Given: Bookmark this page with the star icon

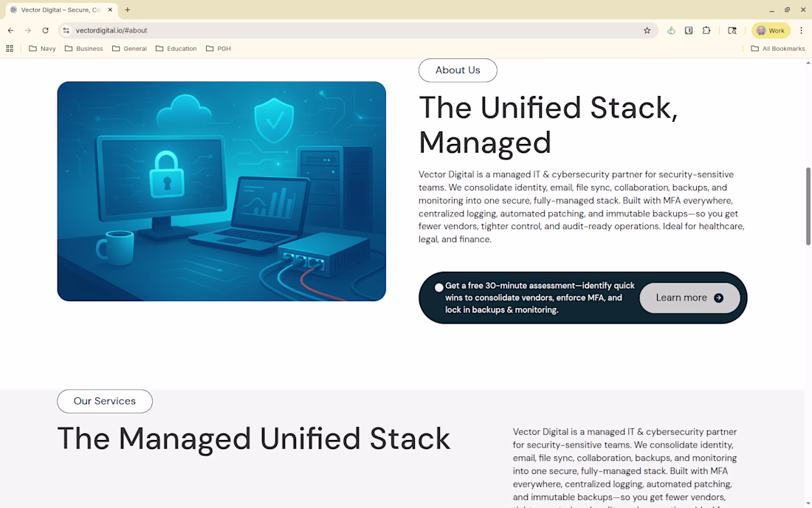Looking at the screenshot, I should click(647, 30).
